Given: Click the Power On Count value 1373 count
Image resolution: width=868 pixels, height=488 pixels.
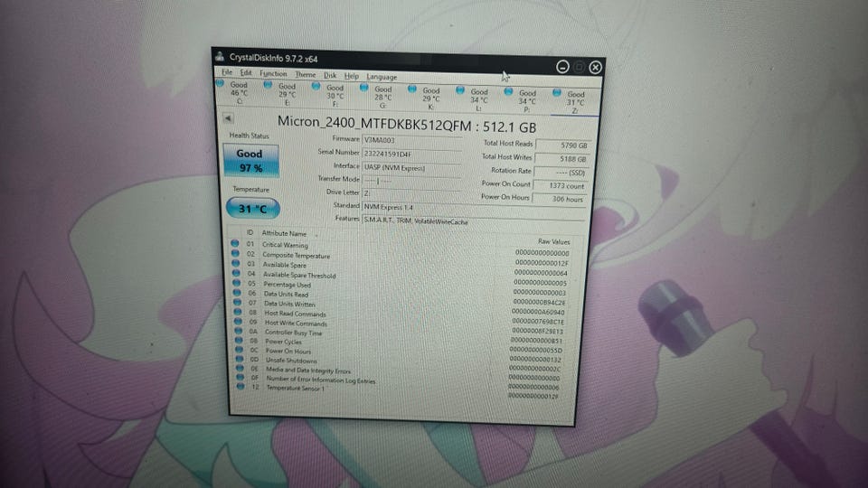Looking at the screenshot, I should (560, 185).
